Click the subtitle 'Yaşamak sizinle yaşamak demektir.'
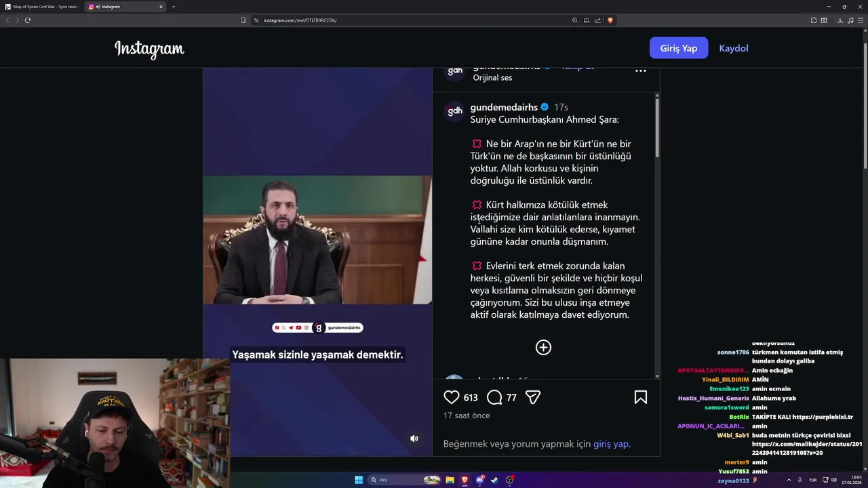868x488 pixels. tap(317, 354)
